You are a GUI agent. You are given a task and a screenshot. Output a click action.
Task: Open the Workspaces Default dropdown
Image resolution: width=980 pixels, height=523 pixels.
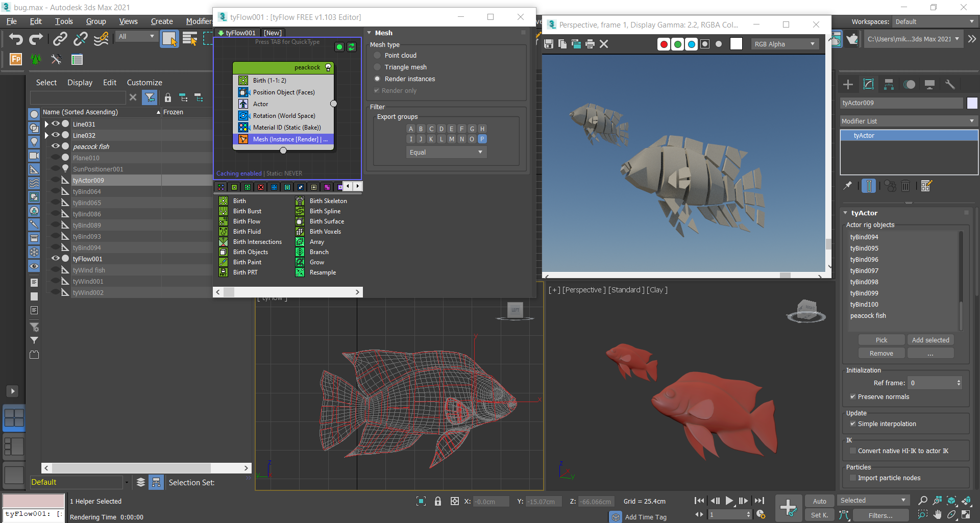click(x=935, y=21)
